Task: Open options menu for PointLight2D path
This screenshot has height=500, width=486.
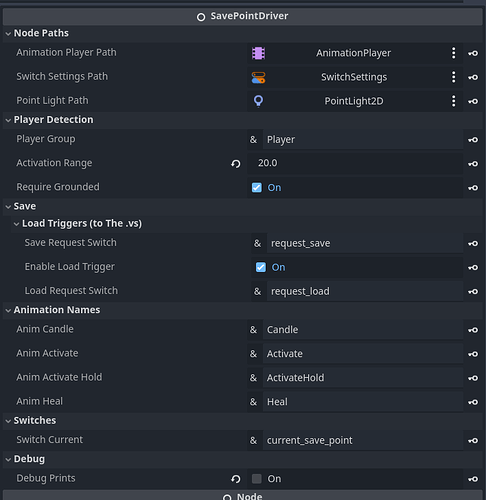Action: point(453,101)
